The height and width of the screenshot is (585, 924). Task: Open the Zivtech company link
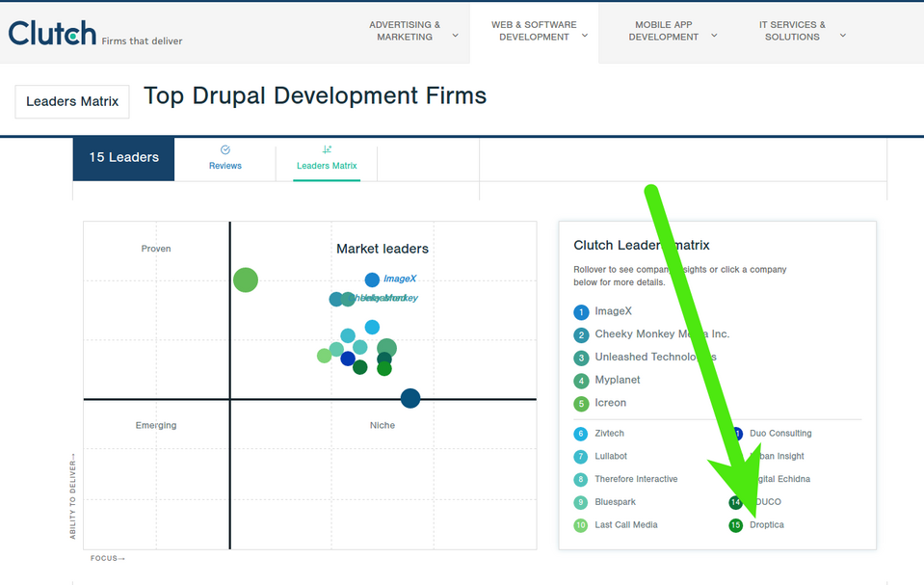[609, 434]
